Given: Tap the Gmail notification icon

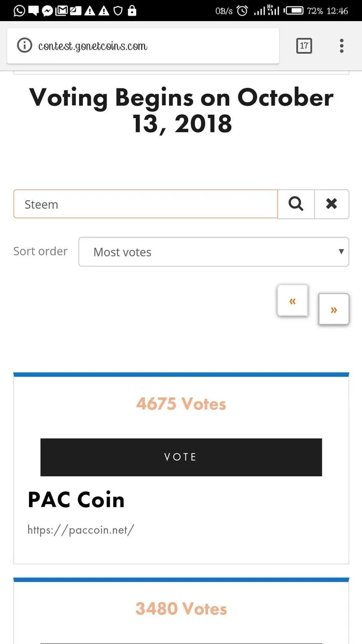Looking at the screenshot, I should coord(61,11).
